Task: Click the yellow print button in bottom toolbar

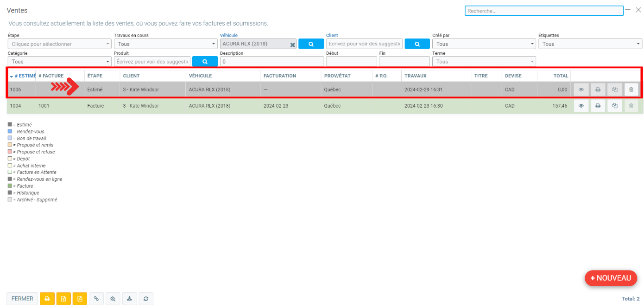Action: 47,299
